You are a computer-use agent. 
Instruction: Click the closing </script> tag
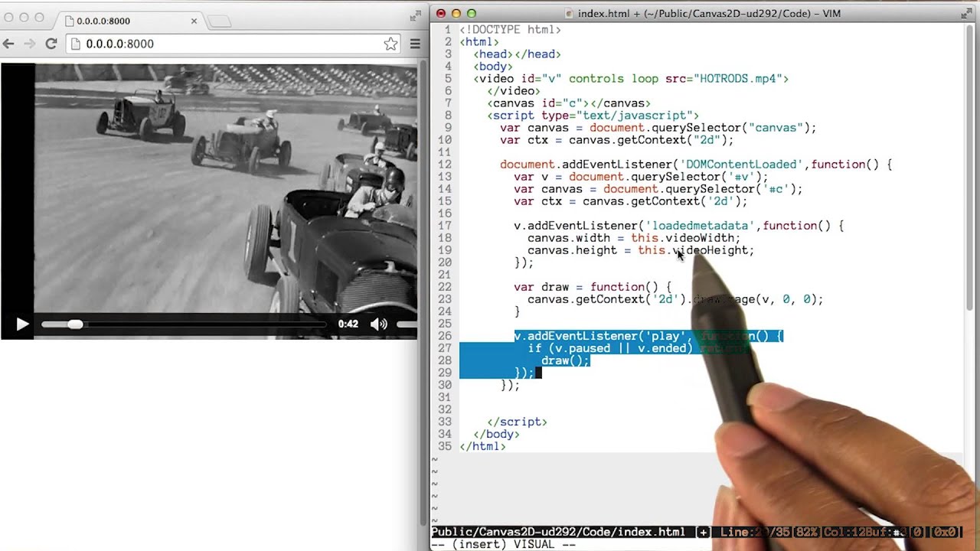[517, 422]
